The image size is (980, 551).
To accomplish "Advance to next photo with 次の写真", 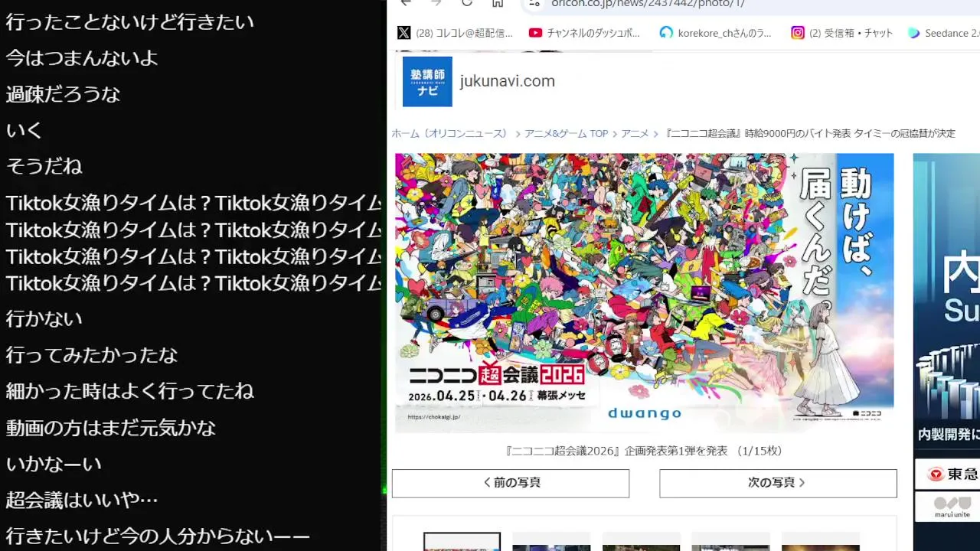I will (x=778, y=483).
